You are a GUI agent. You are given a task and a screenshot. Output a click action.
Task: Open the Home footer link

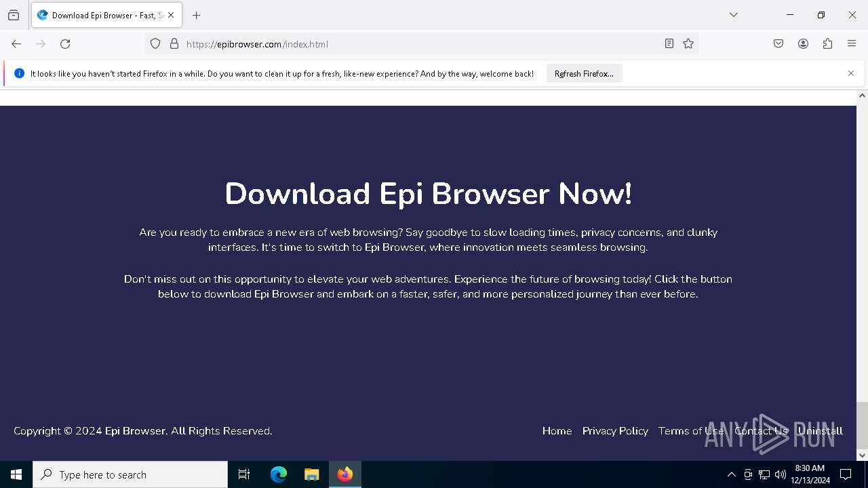point(557,431)
